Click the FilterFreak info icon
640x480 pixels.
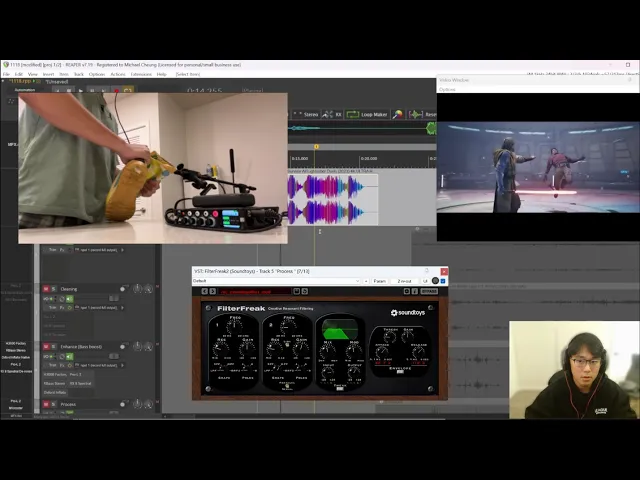tap(414, 291)
